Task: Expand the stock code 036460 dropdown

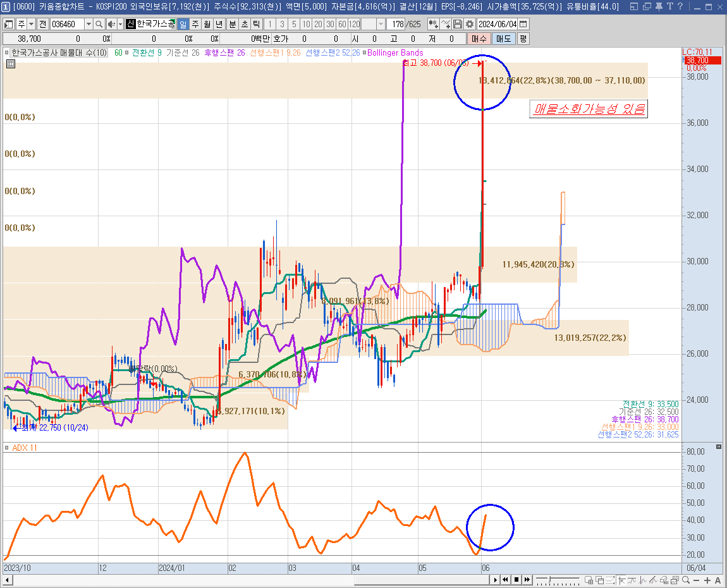Action: tap(89, 24)
